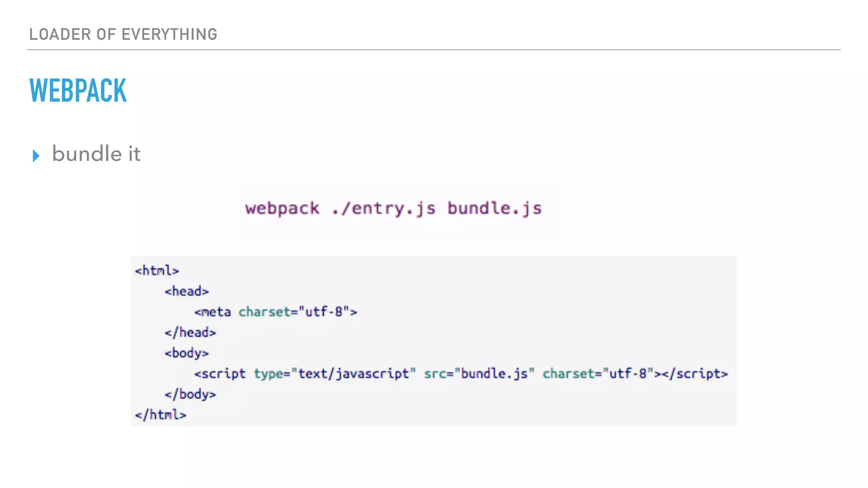Click the LOADER OF EVERYTHING header text
This screenshot has width=868, height=488.
tap(123, 34)
